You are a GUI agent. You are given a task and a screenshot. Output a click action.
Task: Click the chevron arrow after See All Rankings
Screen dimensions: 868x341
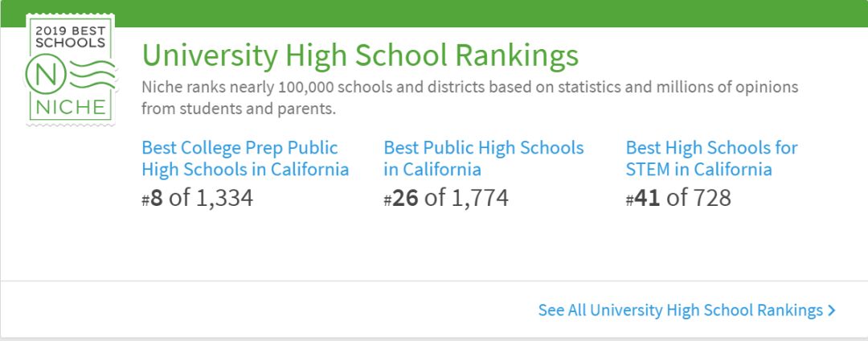tap(831, 310)
